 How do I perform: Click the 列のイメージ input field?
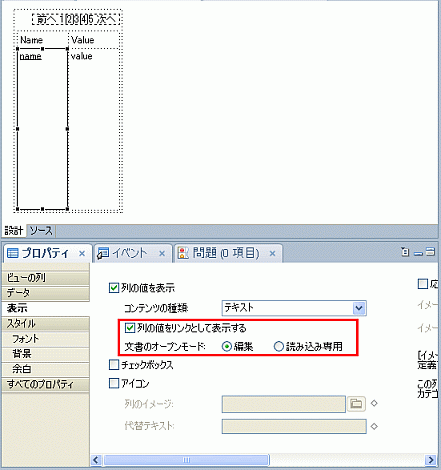(x=284, y=404)
